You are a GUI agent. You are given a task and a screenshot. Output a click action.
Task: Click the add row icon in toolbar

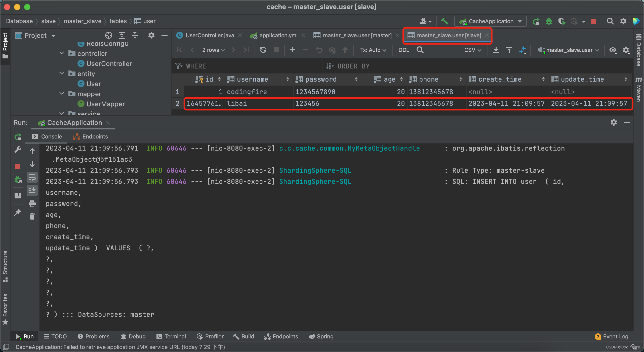click(293, 50)
